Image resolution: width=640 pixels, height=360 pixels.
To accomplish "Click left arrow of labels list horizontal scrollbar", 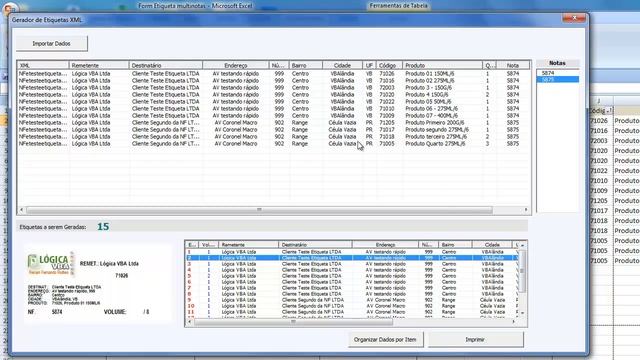I will point(189,322).
